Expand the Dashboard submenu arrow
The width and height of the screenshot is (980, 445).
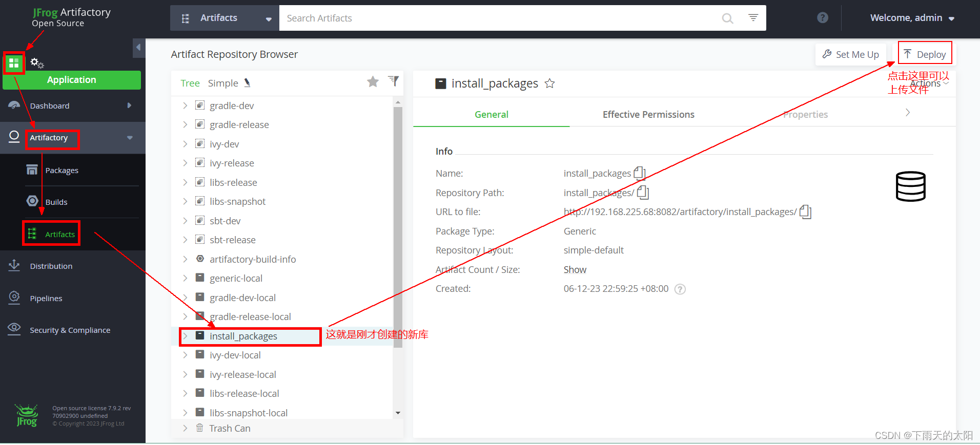129,105
